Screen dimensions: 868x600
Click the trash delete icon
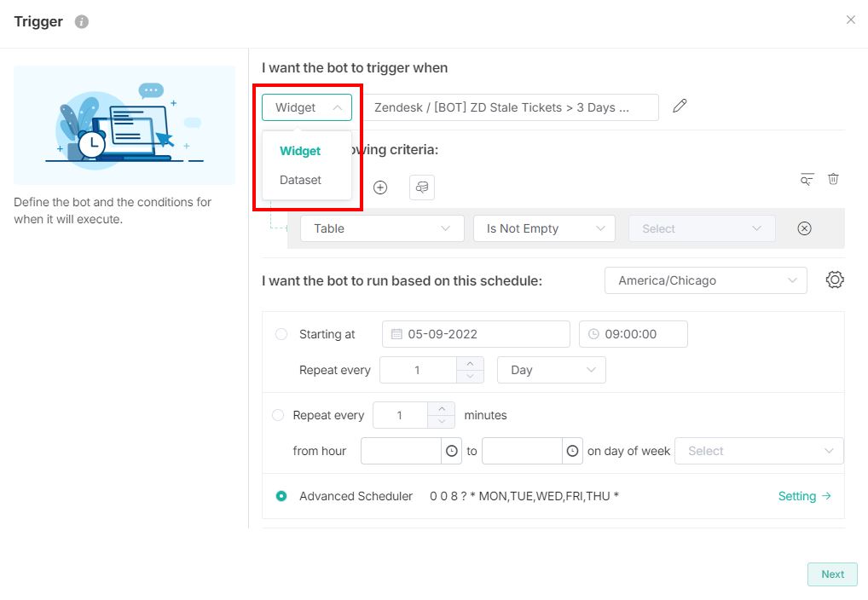click(834, 179)
